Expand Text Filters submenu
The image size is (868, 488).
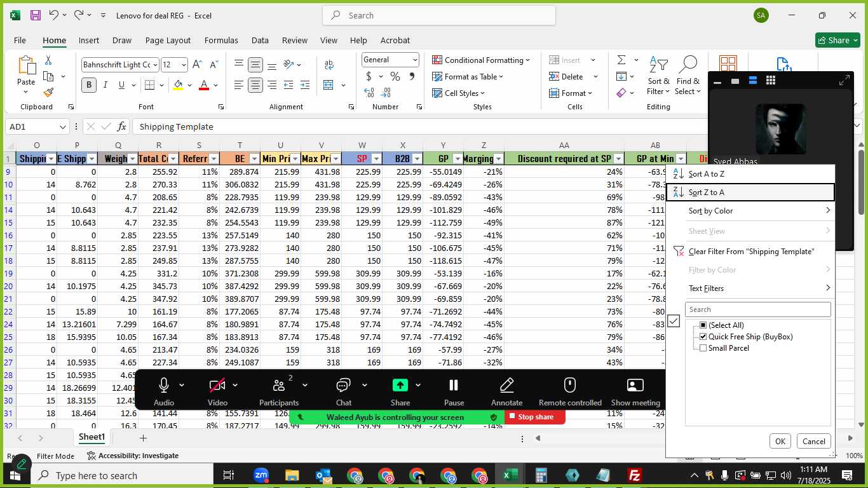click(750, 288)
